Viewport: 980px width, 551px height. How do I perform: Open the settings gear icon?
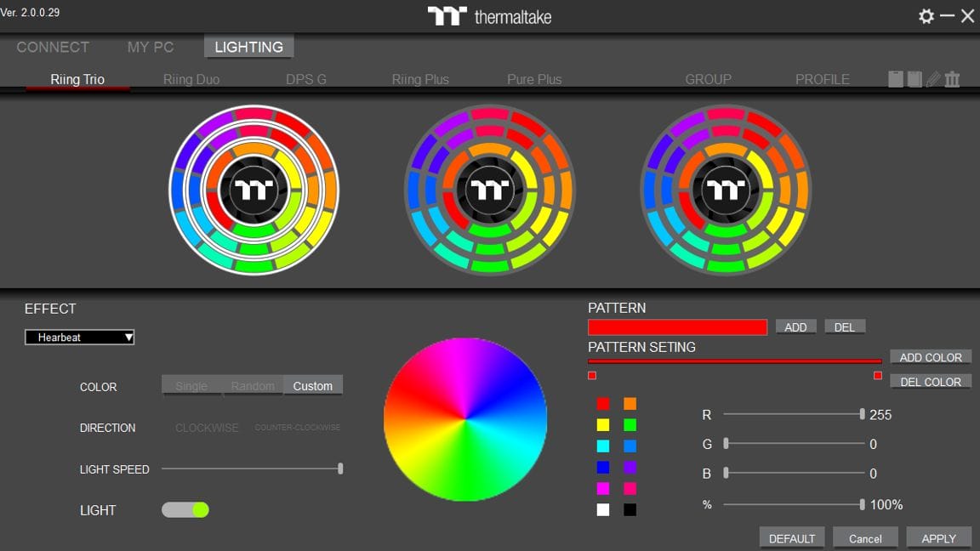coord(926,14)
